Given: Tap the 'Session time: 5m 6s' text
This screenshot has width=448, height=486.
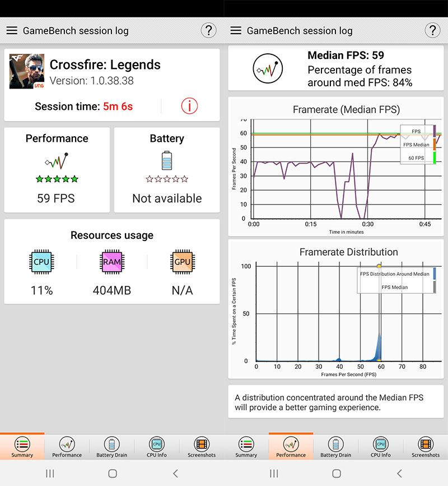Looking at the screenshot, I should click(83, 107).
